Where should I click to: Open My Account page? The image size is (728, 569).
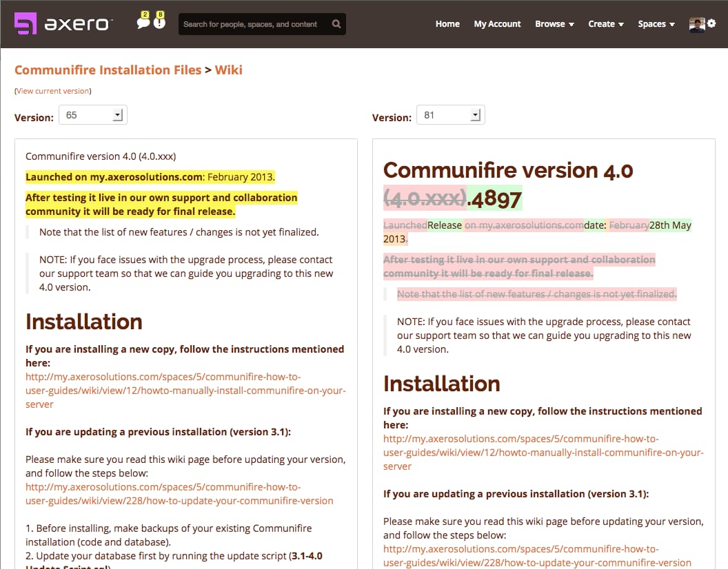pyautogui.click(x=497, y=23)
